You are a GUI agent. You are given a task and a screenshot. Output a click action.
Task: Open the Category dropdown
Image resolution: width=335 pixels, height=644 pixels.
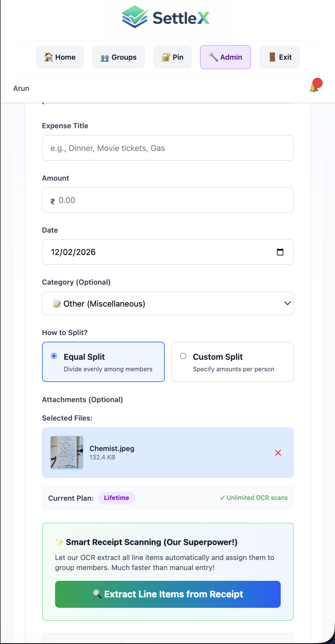click(x=167, y=304)
